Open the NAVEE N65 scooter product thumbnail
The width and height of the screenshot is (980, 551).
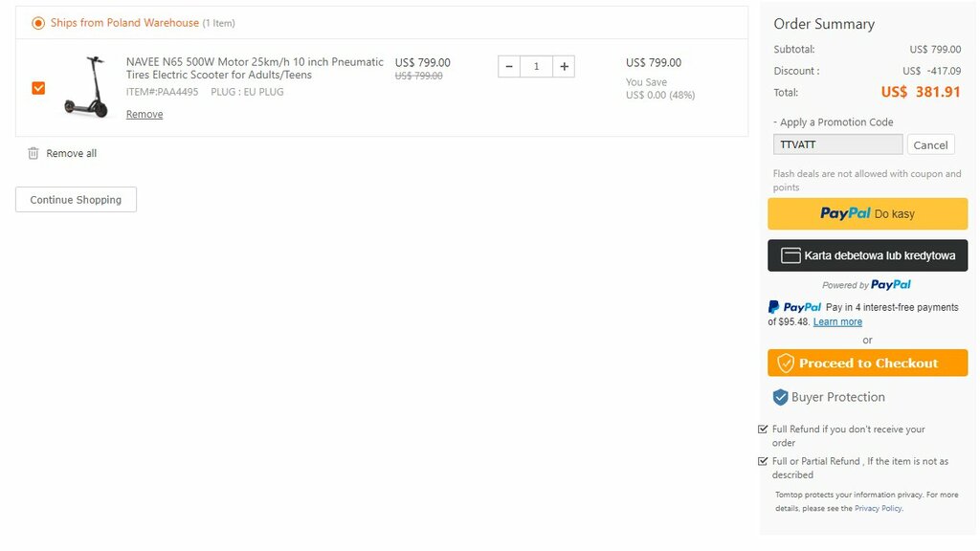87,87
